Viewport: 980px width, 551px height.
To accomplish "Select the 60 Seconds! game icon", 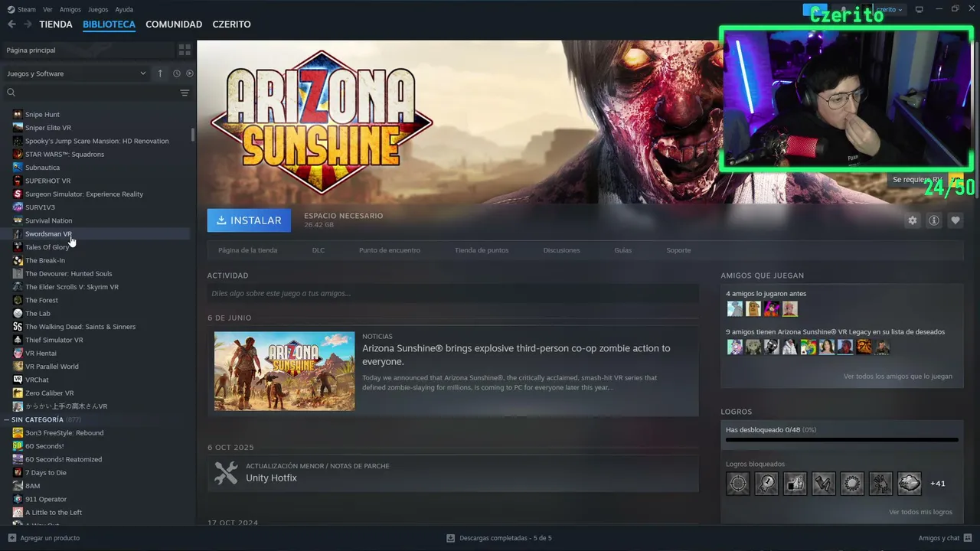I will (18, 446).
